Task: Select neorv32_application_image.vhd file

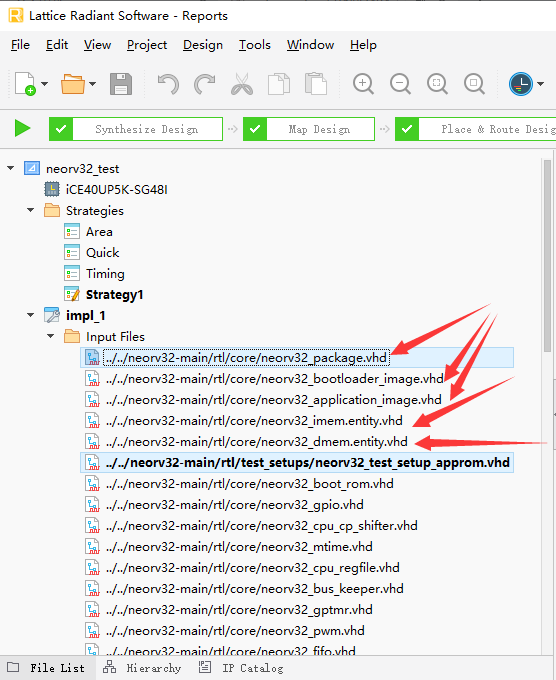Action: click(274, 399)
